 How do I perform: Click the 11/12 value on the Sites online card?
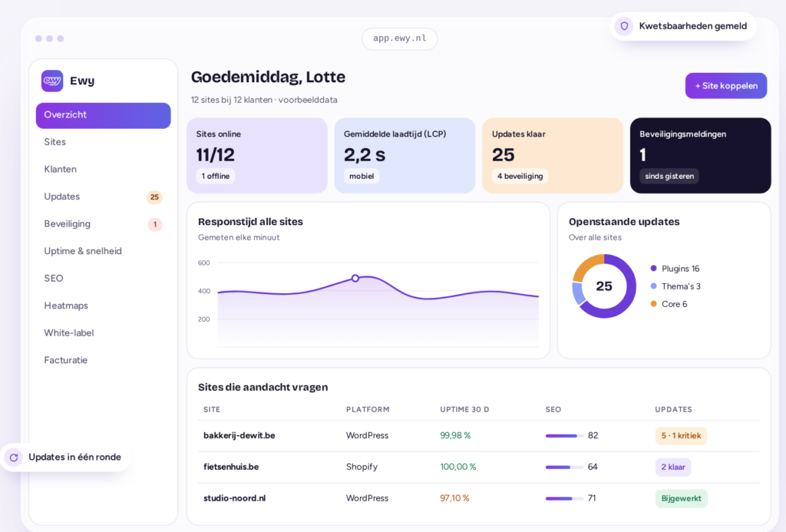(x=216, y=155)
